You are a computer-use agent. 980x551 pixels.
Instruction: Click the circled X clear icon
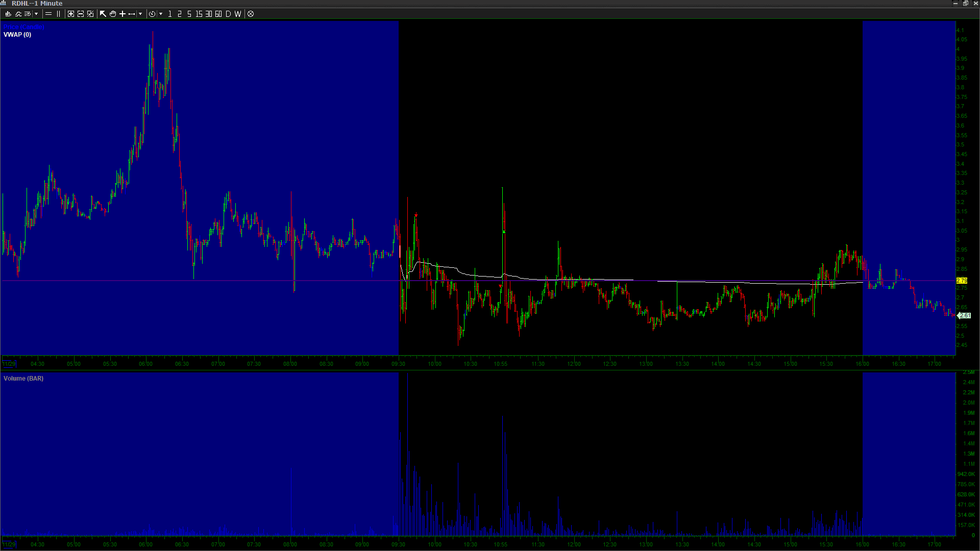(251, 14)
